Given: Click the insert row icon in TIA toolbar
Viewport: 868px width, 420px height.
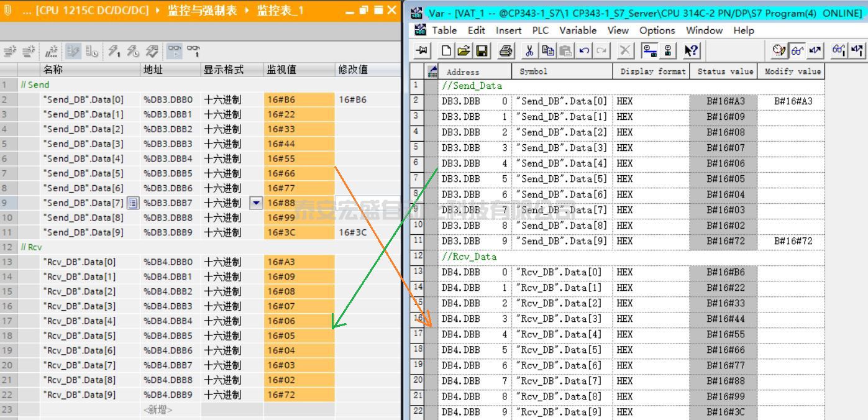Looking at the screenshot, I should click(10, 52).
